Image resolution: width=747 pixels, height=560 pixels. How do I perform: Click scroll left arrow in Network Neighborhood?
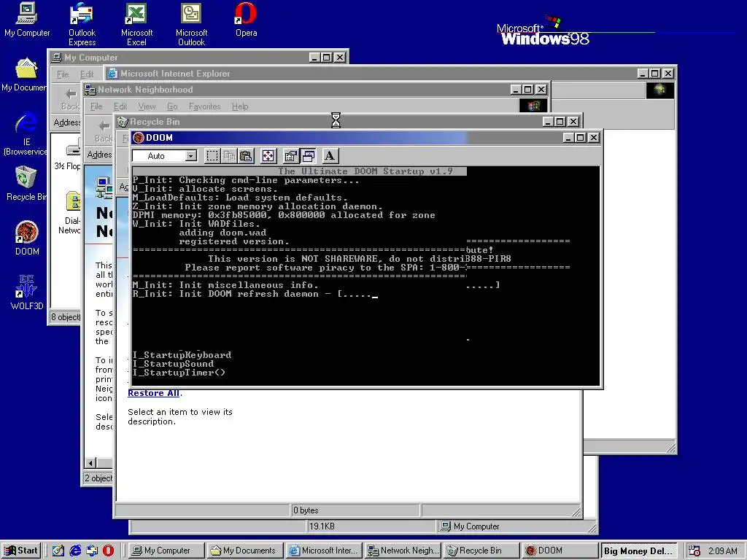(90, 462)
